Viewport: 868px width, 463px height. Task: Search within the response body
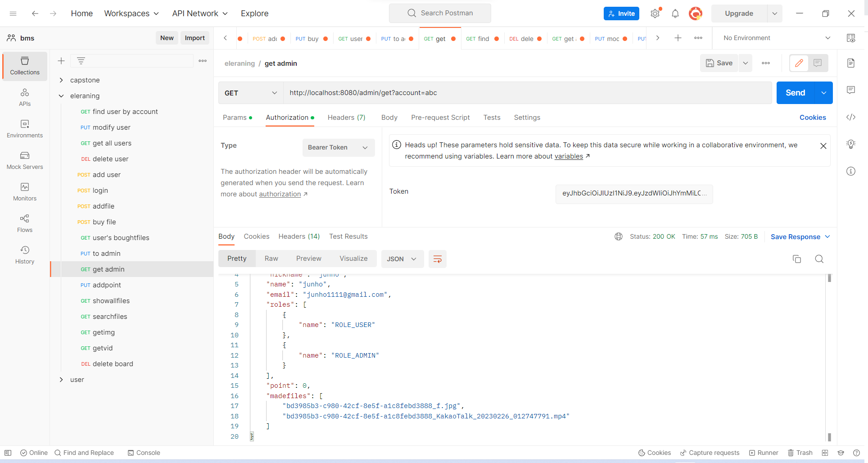tap(819, 259)
